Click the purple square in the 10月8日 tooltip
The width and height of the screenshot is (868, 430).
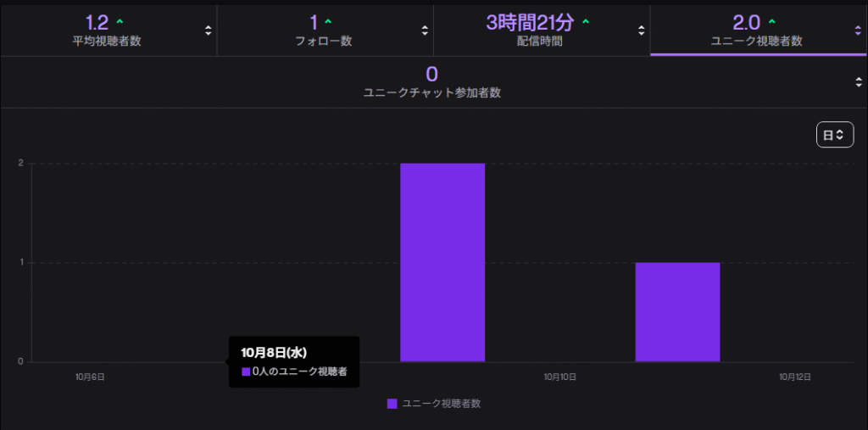click(x=246, y=371)
